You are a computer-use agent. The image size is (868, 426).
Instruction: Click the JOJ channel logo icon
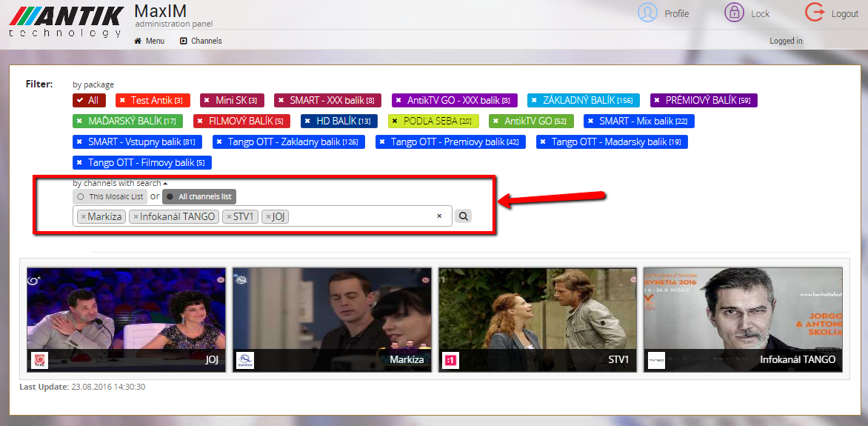[x=41, y=360]
